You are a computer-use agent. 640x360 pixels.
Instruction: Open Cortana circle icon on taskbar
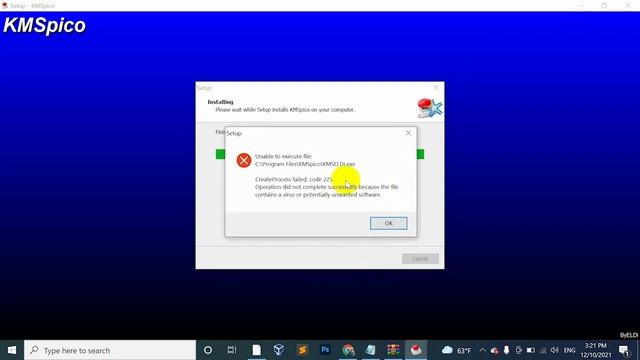pyautogui.click(x=208, y=350)
